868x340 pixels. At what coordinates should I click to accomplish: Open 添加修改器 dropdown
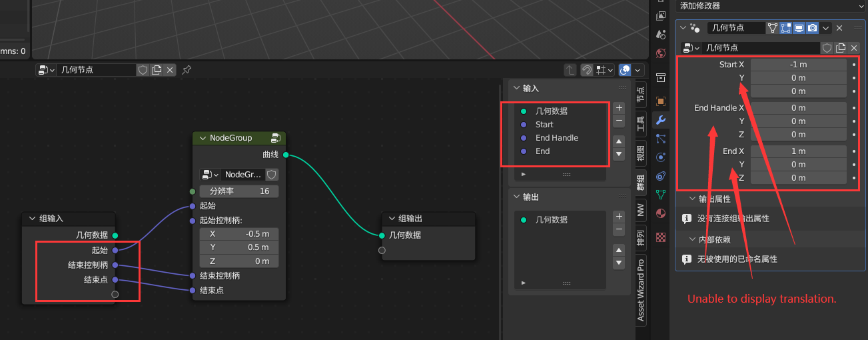point(771,6)
